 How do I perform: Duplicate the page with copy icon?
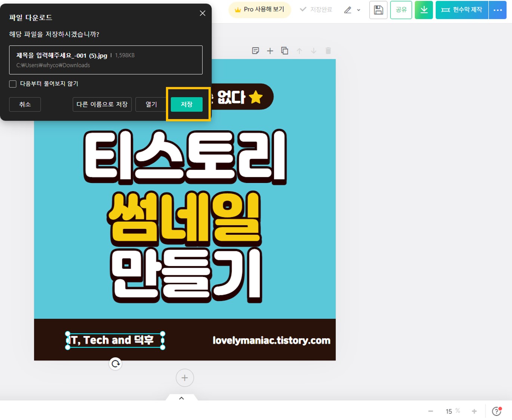[284, 51]
